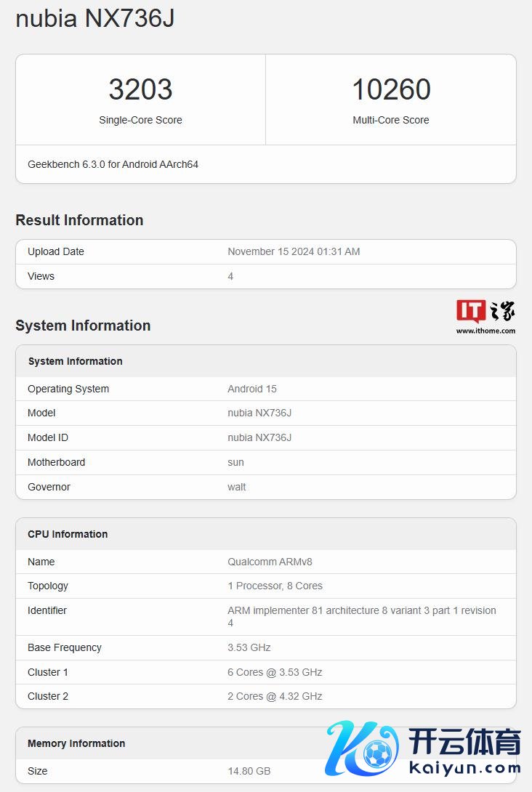Click the kaiyun.com watermark text
This screenshot has width=532, height=792.
pos(465,767)
